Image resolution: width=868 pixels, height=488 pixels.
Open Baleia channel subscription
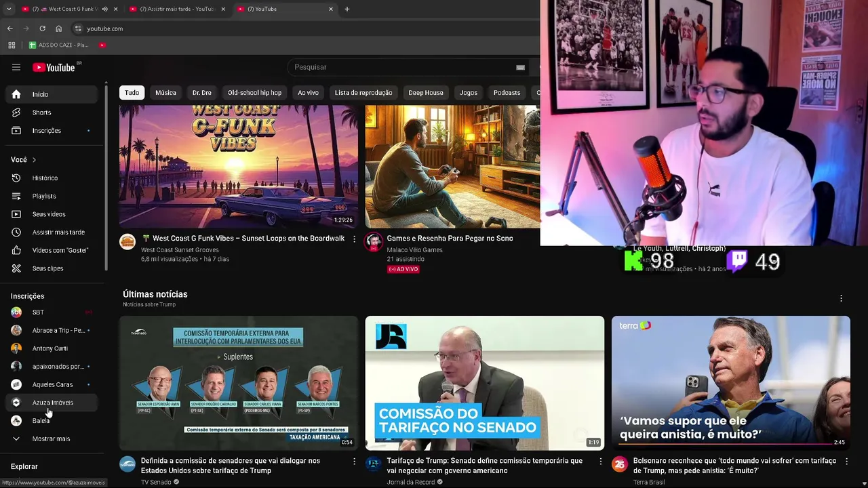point(51,421)
